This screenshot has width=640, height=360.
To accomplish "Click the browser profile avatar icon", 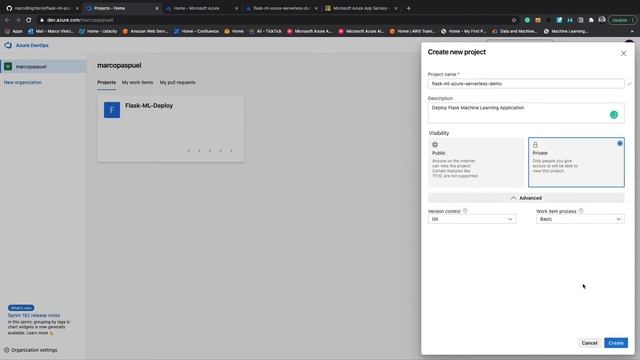I will pos(602,20).
